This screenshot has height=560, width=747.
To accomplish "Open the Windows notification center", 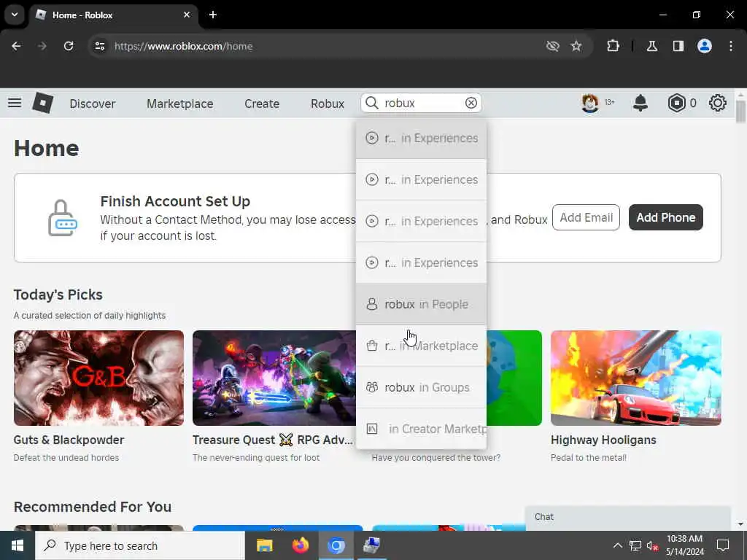I will pos(723,545).
